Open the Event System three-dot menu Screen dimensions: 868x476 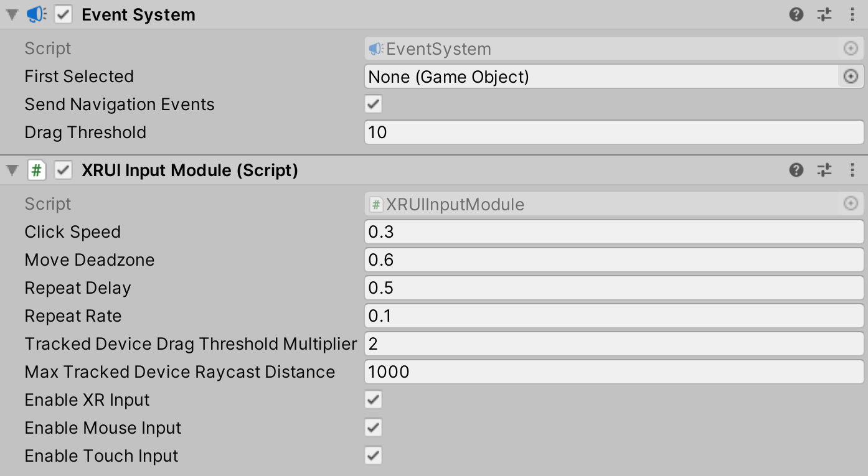tap(853, 14)
